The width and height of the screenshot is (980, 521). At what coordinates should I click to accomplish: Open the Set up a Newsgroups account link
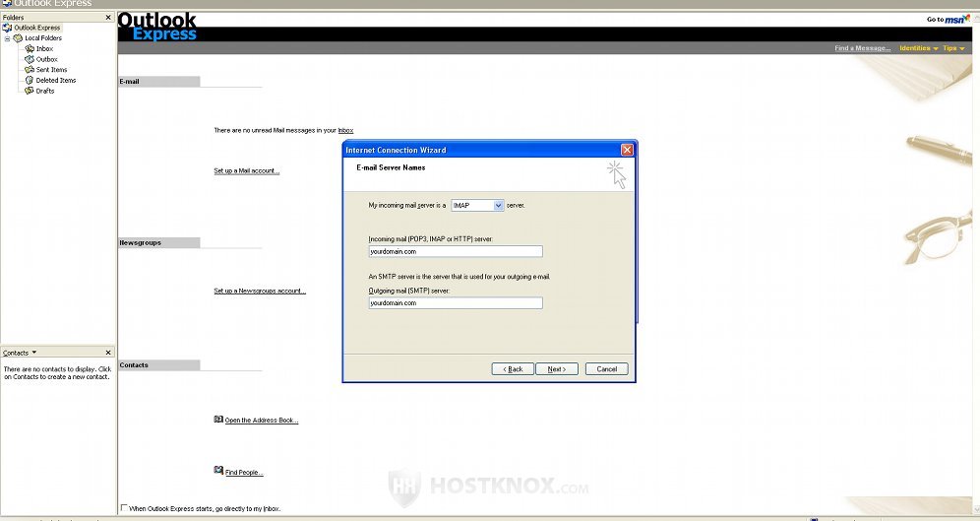(260, 291)
